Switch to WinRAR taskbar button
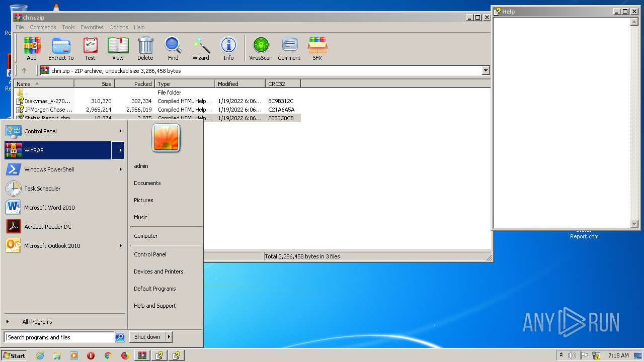Screen dimensions: 644x362 click(x=142, y=355)
